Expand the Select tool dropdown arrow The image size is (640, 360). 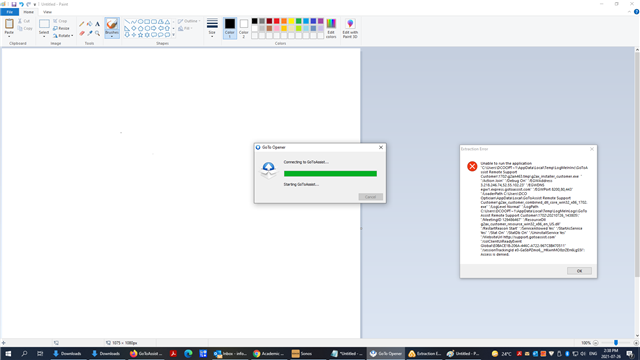[44, 36]
